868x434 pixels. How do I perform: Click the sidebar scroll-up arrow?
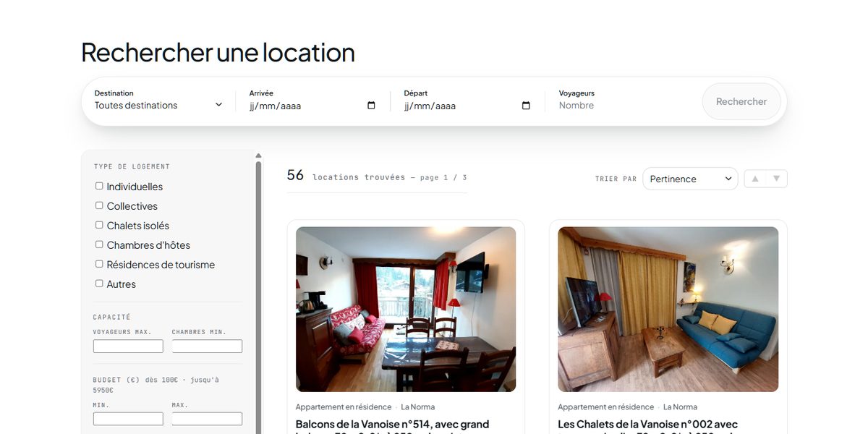[x=258, y=156]
